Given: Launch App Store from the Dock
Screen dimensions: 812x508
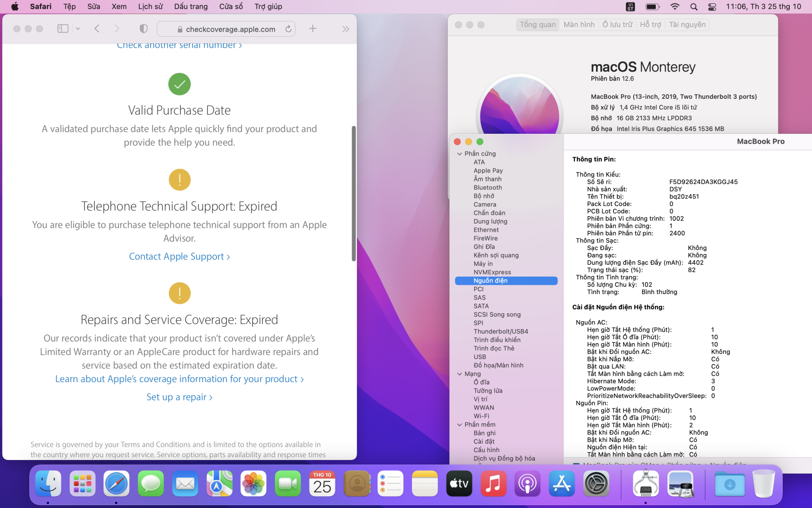Looking at the screenshot, I should 561,483.
